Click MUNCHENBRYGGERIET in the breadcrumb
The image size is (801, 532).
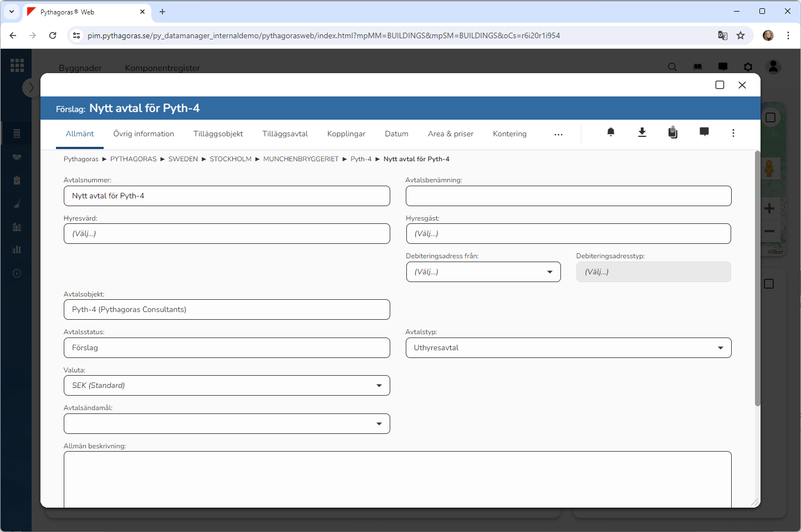[x=300, y=159]
